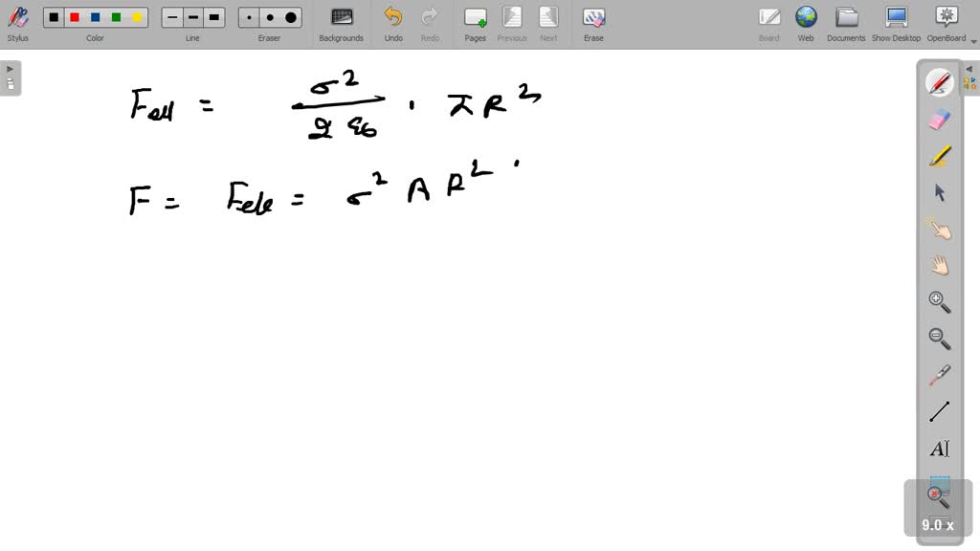Open the OpenBoard menu

click(946, 23)
